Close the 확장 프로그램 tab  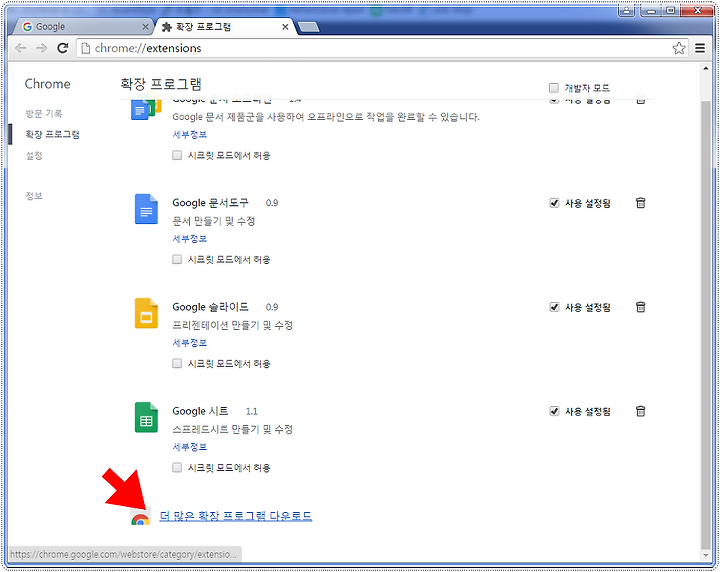pyautogui.click(x=285, y=27)
